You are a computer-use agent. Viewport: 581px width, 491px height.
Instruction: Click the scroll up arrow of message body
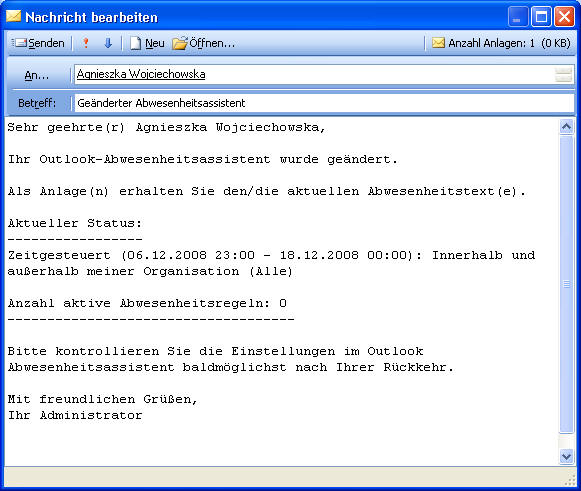pos(566,127)
